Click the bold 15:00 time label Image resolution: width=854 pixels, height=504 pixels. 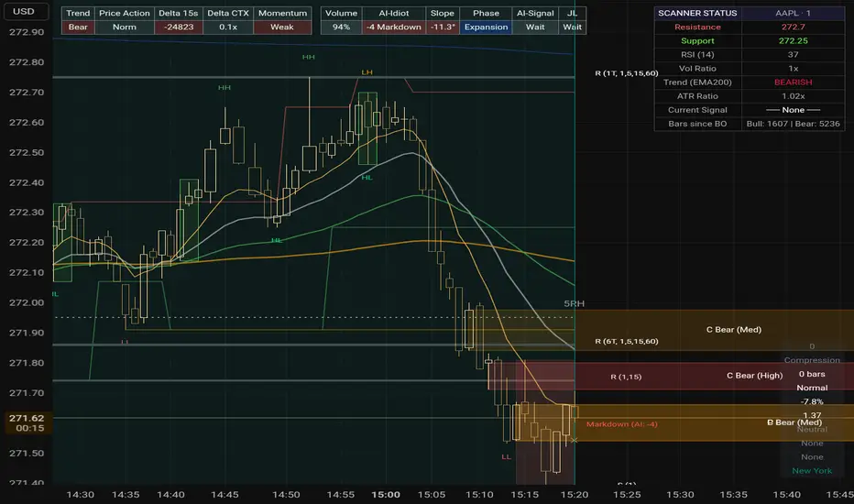[386, 495]
